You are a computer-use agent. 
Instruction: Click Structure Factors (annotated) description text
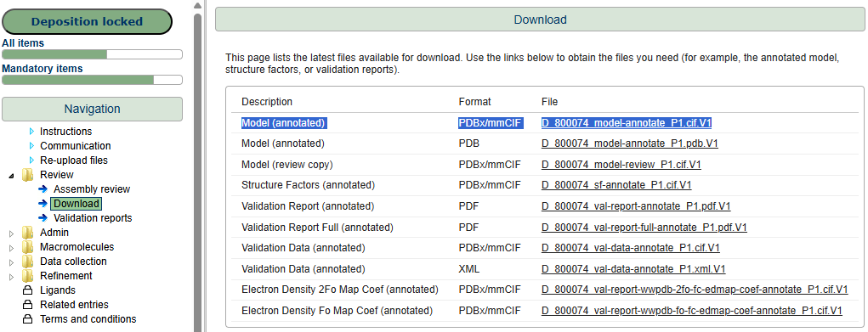pos(308,185)
